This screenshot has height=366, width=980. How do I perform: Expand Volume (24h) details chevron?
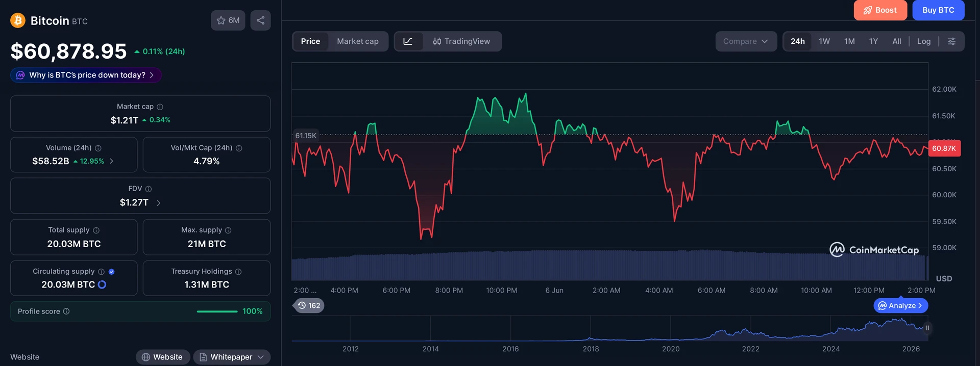point(112,161)
